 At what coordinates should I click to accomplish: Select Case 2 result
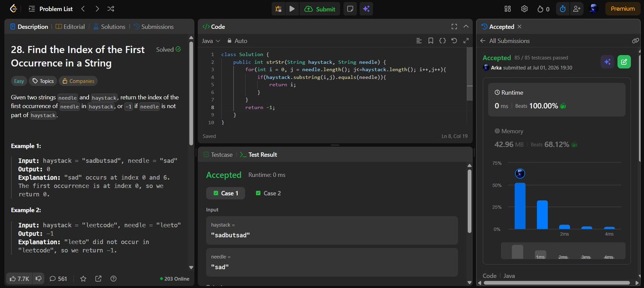[x=268, y=193]
